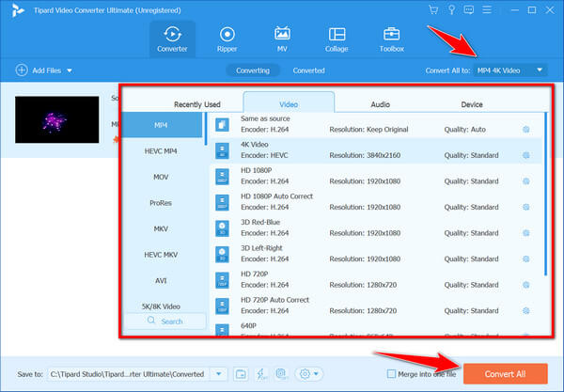The image size is (564, 392).
Task: Switch to the Audio tab
Action: coord(380,104)
